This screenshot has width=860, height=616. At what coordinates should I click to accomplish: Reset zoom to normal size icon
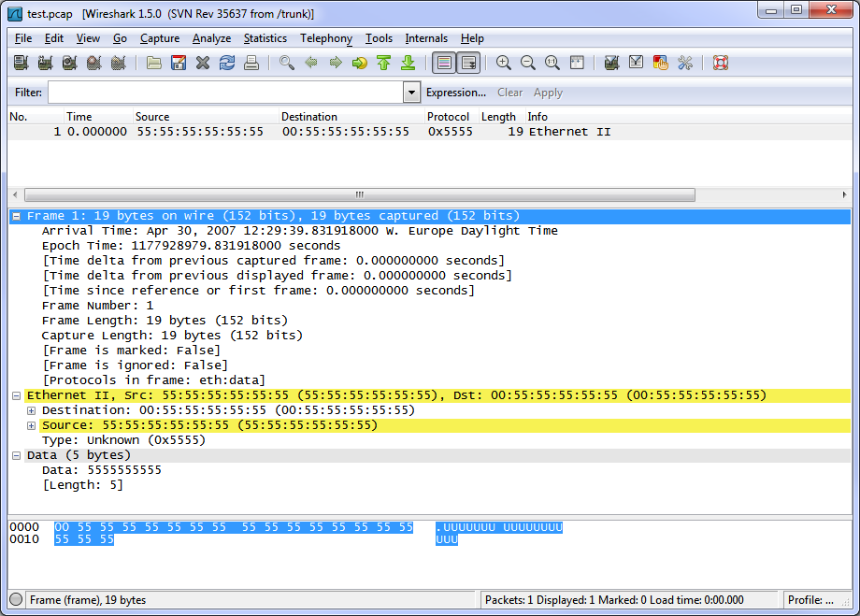[x=552, y=63]
